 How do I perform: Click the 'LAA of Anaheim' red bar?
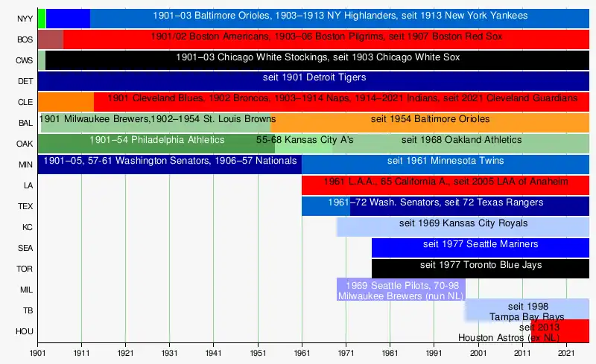click(x=446, y=186)
